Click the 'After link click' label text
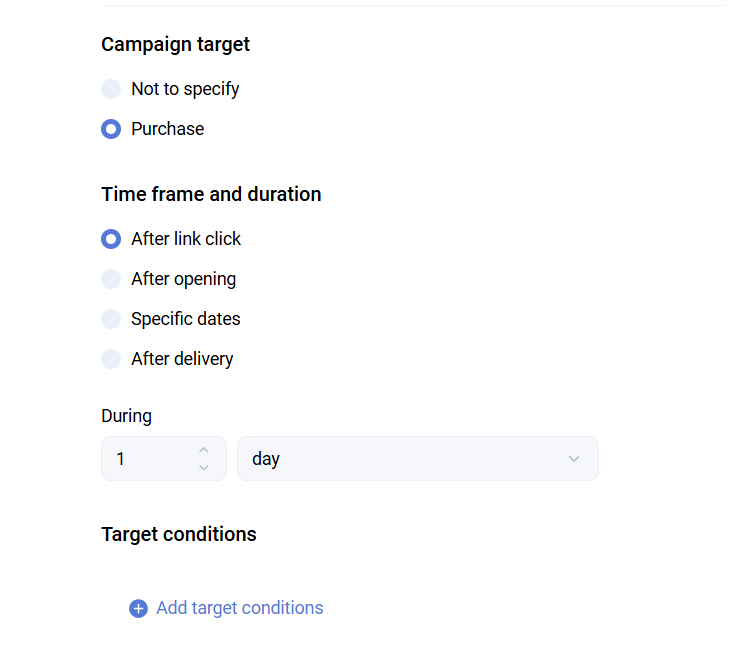729x647 pixels. coord(186,239)
